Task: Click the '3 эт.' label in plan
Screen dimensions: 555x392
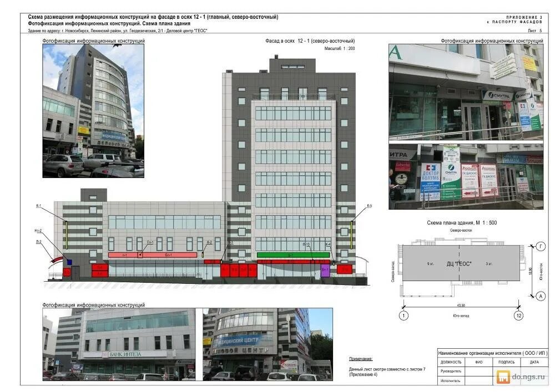Action: (x=489, y=264)
